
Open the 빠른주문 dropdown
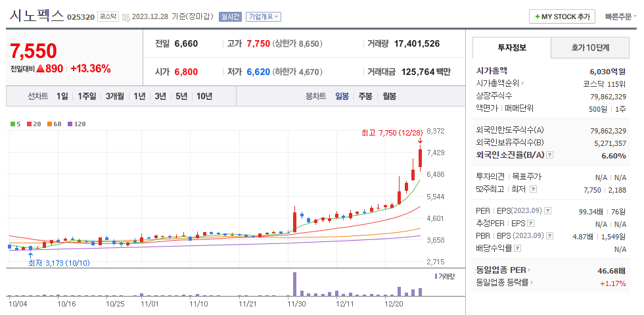tap(620, 17)
